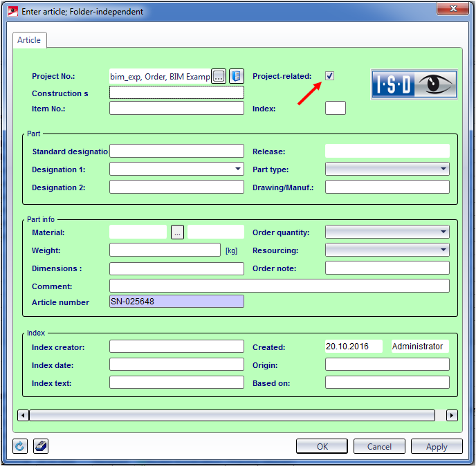Click the Dimensions input field

[176, 268]
